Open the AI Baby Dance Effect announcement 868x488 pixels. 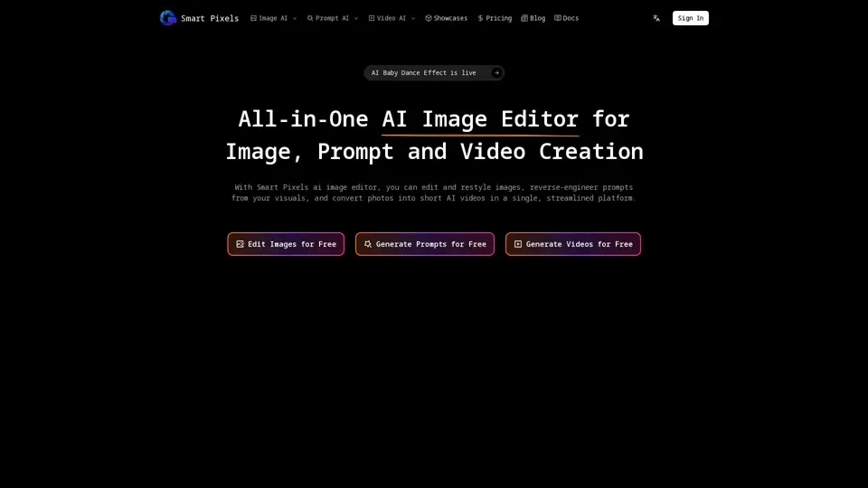click(x=434, y=72)
